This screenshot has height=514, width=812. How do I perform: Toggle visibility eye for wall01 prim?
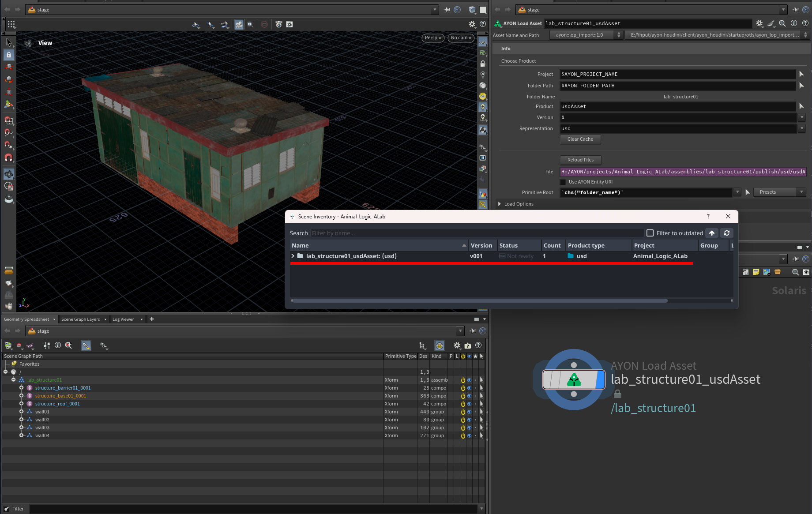tap(469, 412)
